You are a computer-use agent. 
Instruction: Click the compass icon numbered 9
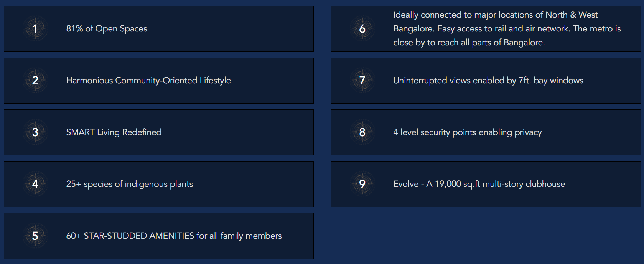point(362,184)
